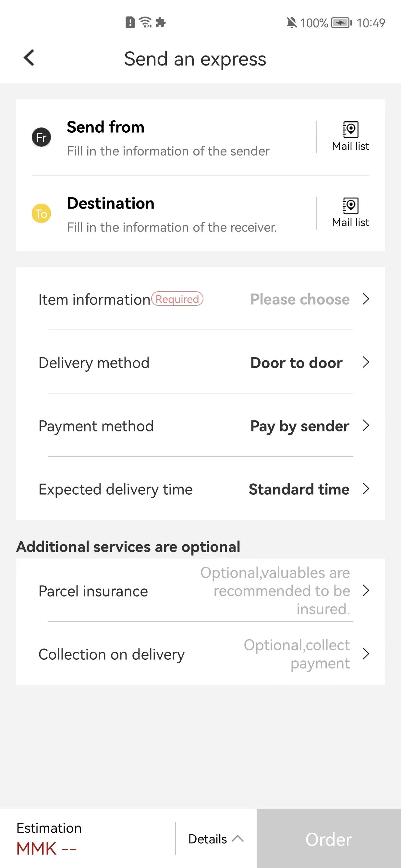This screenshot has width=401, height=868.
Task: Open destination Mail list address book icon
Action: (x=350, y=206)
